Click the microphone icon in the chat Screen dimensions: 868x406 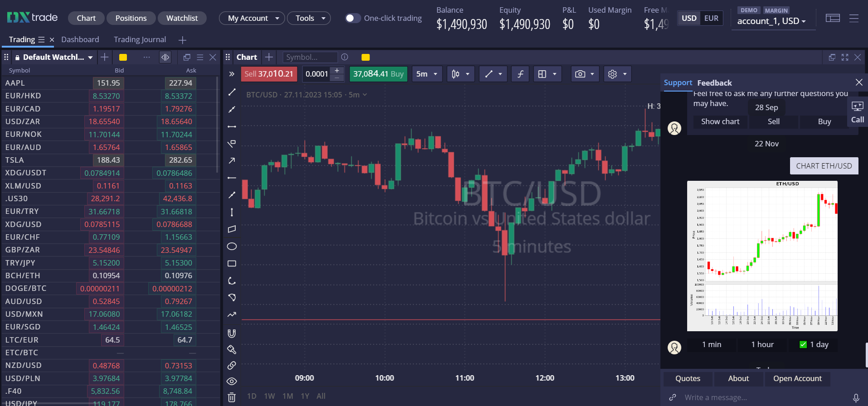(x=856, y=397)
